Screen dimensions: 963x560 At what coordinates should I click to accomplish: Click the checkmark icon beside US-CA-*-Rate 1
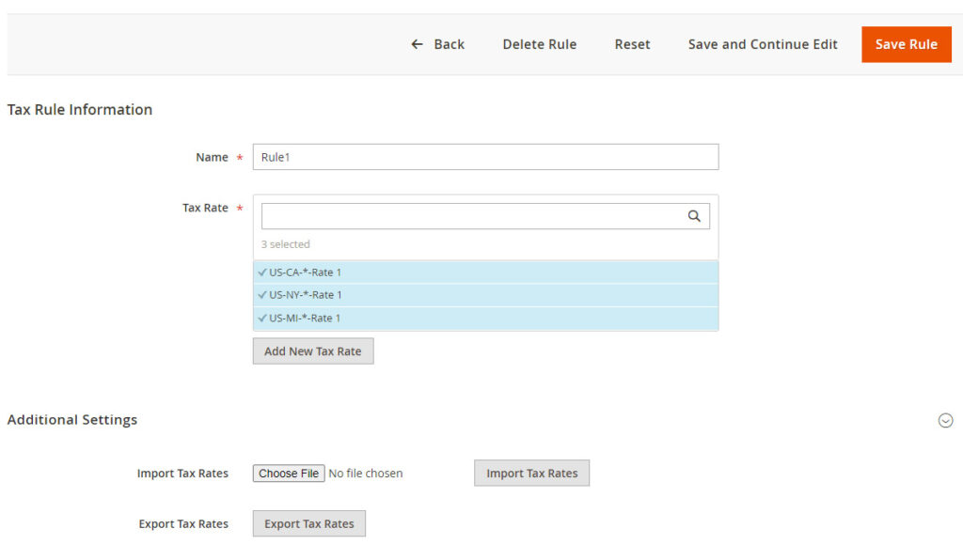click(262, 272)
